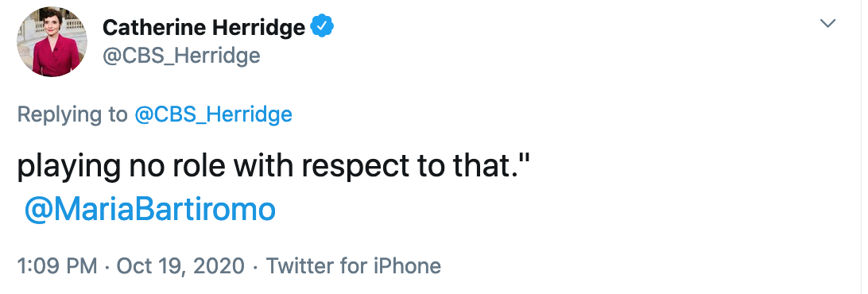The height and width of the screenshot is (294, 868).
Task: Follow the @CBS_Herridge link after Replying to
Action: pos(213,114)
